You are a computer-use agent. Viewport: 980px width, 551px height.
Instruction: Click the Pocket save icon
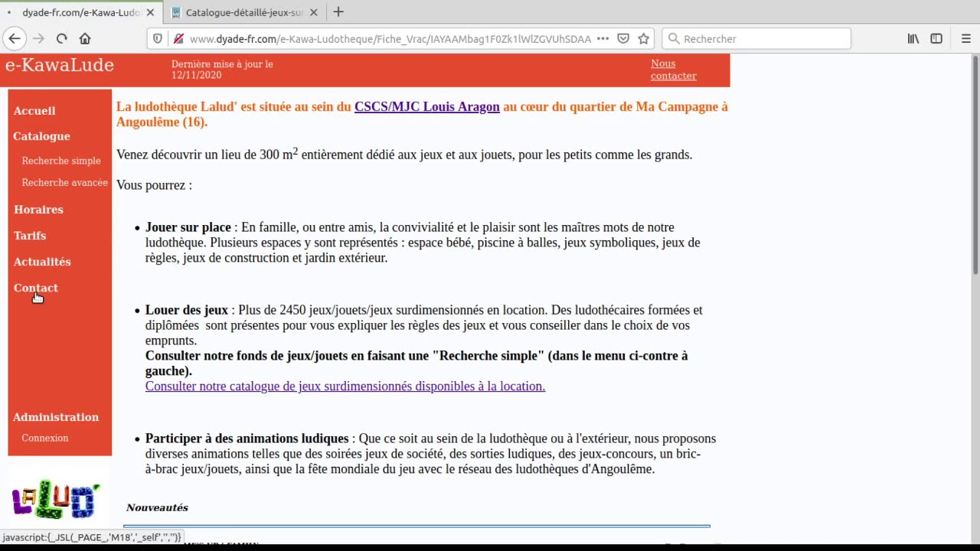click(623, 38)
